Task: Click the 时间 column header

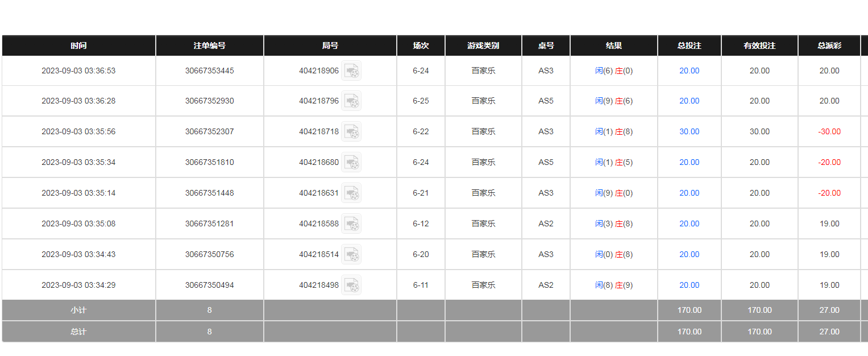Action: click(78, 45)
